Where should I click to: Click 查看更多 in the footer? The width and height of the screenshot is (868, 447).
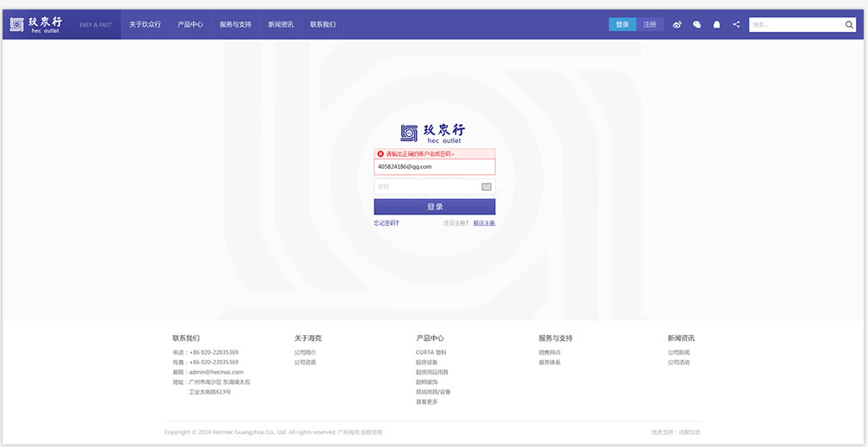tap(427, 402)
